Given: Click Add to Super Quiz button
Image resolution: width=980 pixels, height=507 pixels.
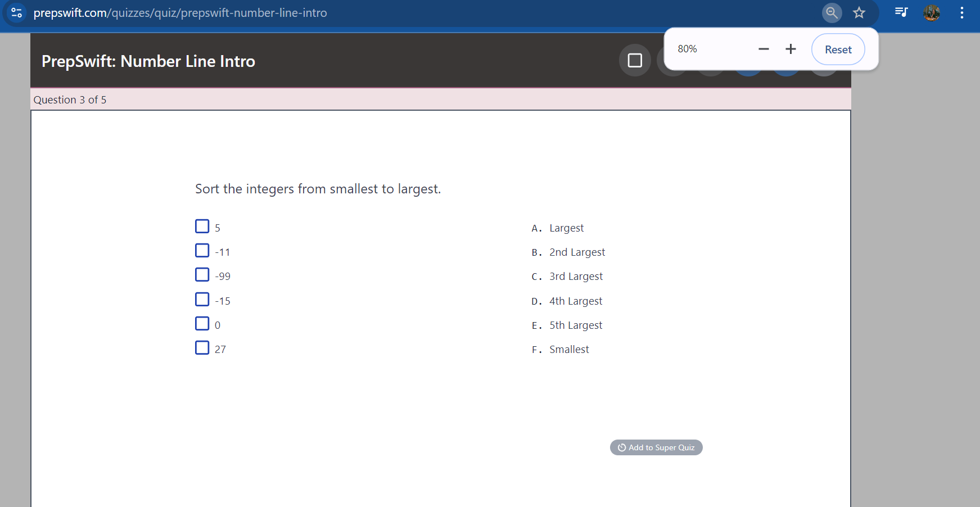Looking at the screenshot, I should [656, 447].
